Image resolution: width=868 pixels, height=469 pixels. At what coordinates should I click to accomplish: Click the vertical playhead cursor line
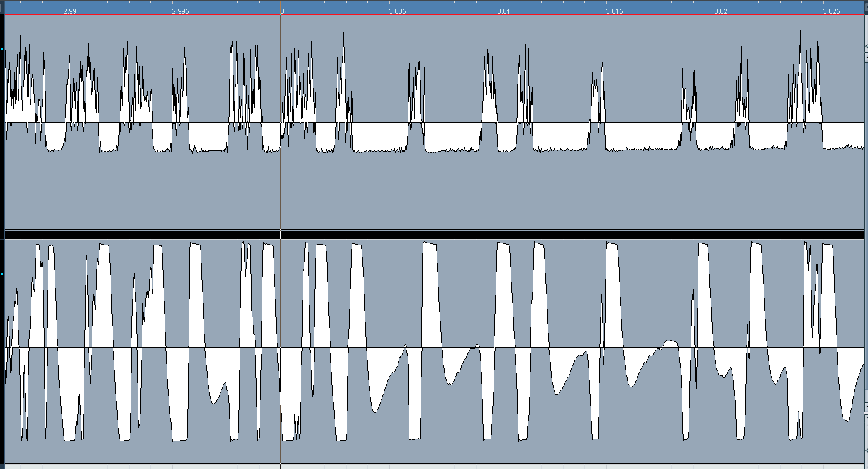coord(281,189)
